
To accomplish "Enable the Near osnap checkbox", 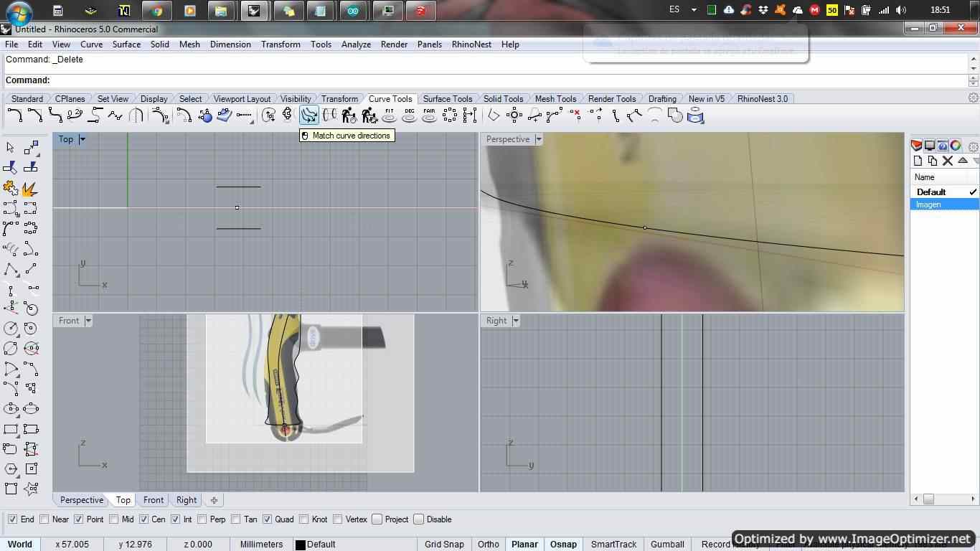I will [x=44, y=519].
